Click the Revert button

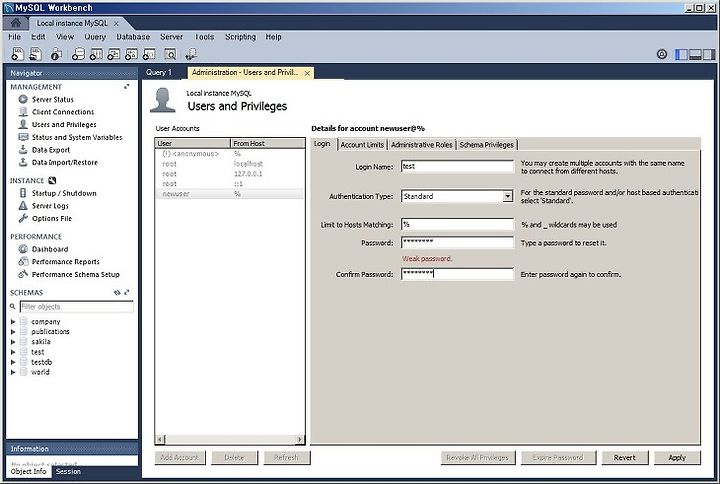(x=624, y=457)
